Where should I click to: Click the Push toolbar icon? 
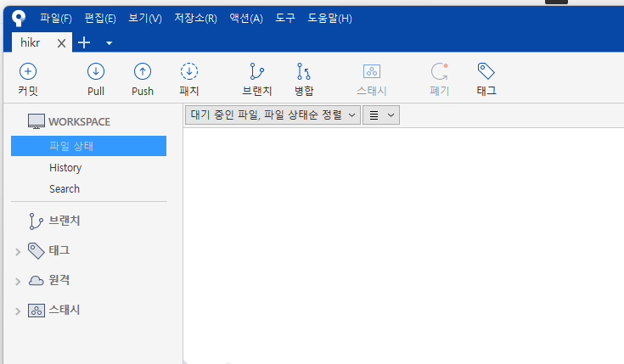(143, 71)
